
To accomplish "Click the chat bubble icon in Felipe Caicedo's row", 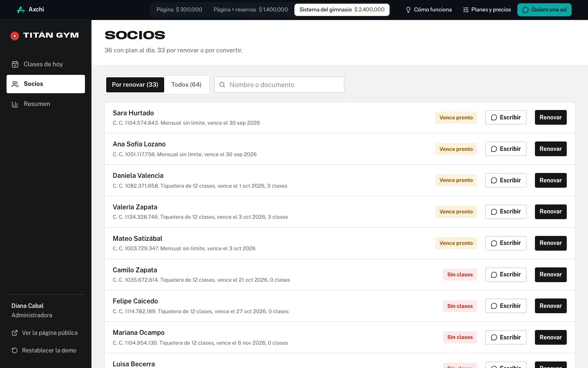I will click(x=494, y=306).
